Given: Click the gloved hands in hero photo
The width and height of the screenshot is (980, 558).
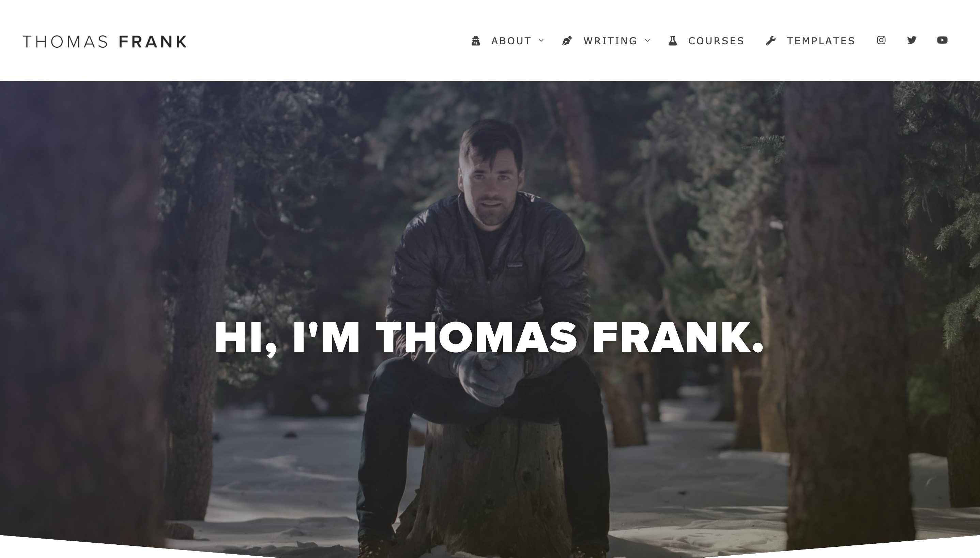Looking at the screenshot, I should click(489, 377).
